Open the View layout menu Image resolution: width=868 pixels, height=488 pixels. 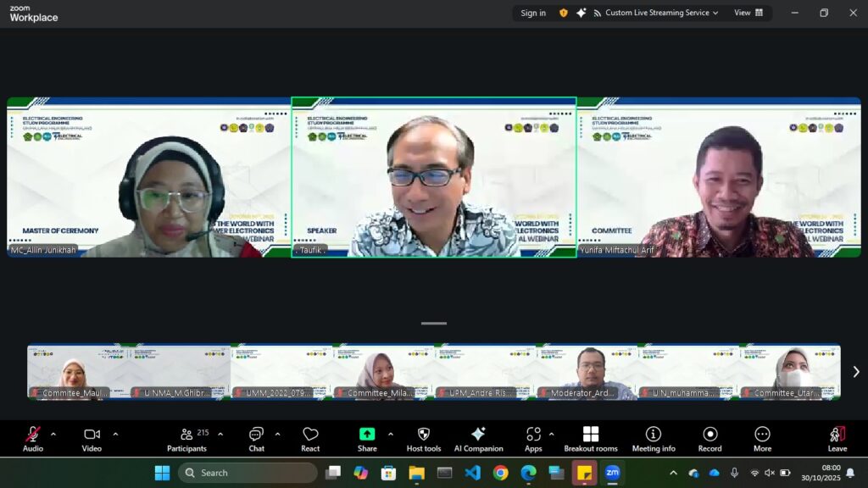point(748,13)
